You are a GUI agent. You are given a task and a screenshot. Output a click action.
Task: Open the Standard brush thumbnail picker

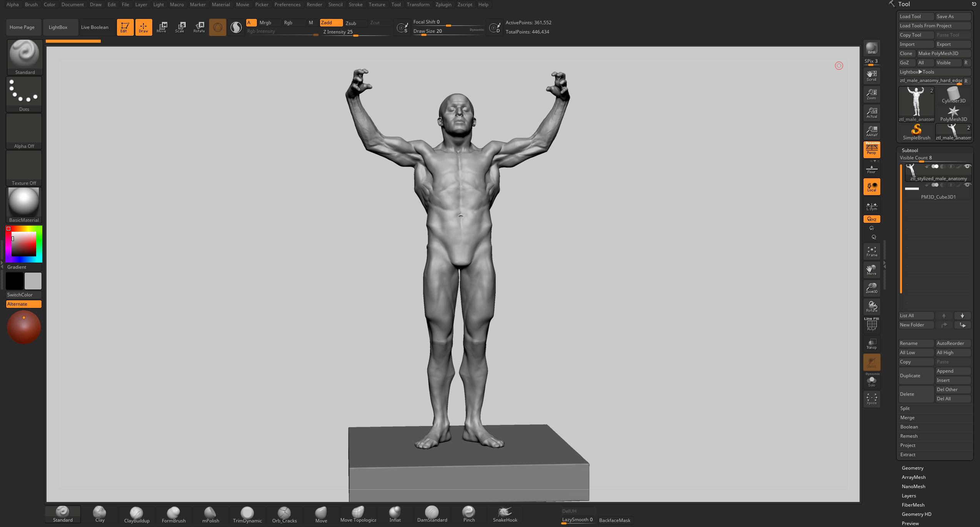25,57
